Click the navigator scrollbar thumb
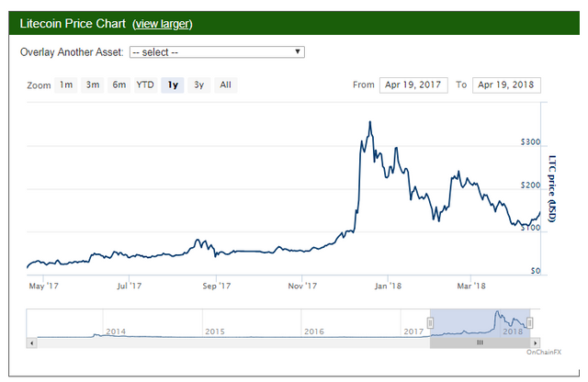588x382 pixels. coord(480,343)
